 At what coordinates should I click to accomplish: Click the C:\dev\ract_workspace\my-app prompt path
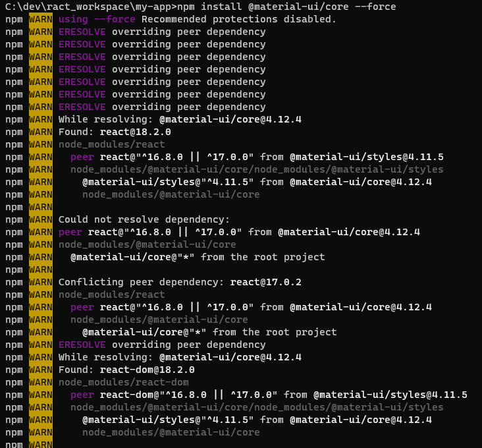[91, 7]
